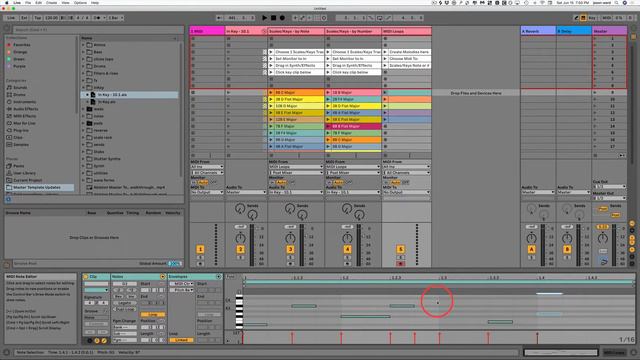Open quantization '1 Bar' dropdown
This screenshot has width=640, height=360.
(116, 18)
